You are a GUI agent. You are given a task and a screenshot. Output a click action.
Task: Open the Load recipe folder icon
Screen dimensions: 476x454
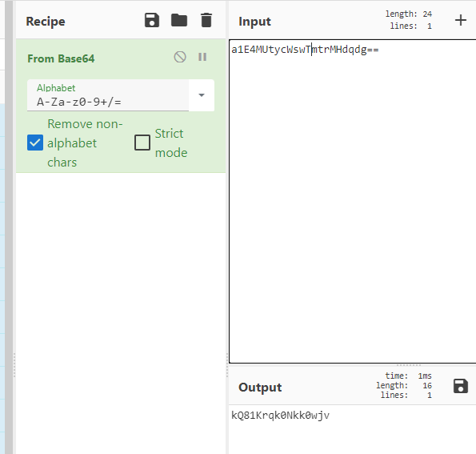click(179, 20)
